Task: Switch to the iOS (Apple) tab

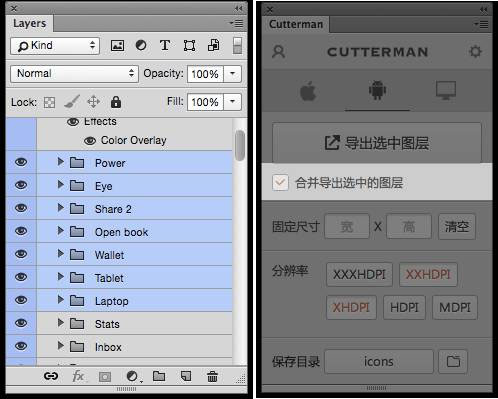Action: (x=308, y=91)
